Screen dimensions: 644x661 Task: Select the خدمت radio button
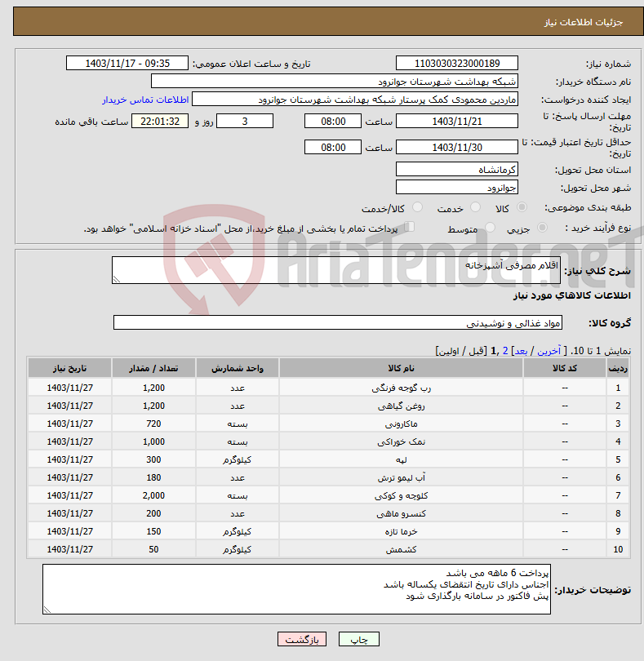[475, 207]
